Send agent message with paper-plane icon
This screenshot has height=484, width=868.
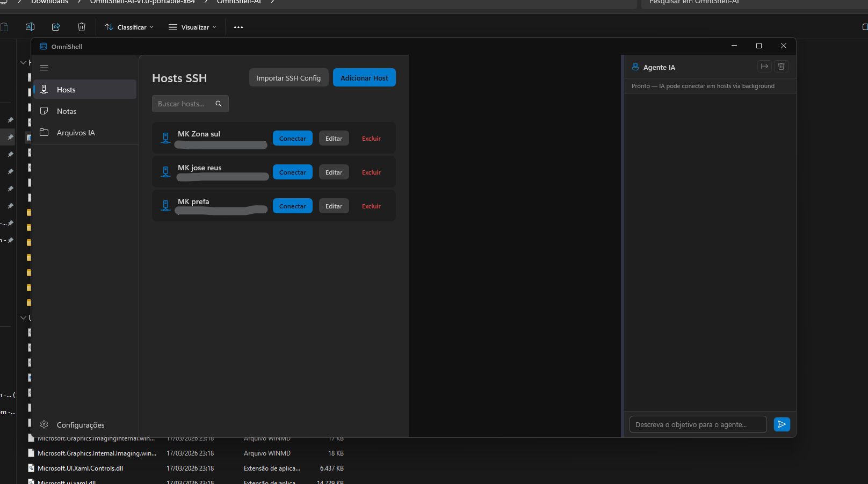click(x=782, y=424)
